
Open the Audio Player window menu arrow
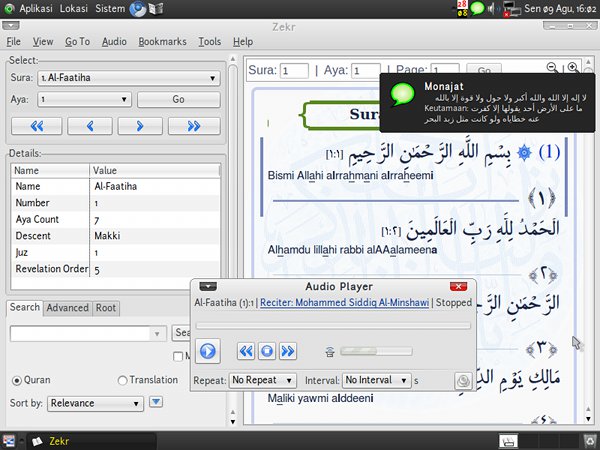[208, 286]
